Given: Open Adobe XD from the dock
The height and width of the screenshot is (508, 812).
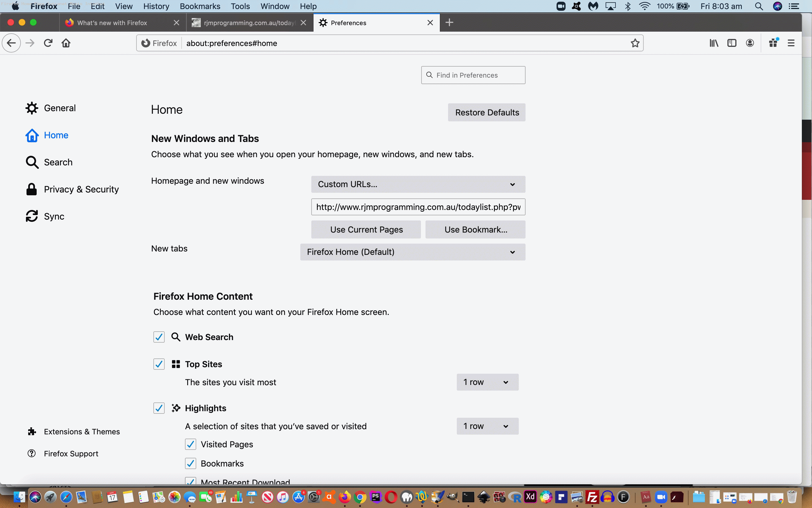Looking at the screenshot, I should tap(531, 497).
